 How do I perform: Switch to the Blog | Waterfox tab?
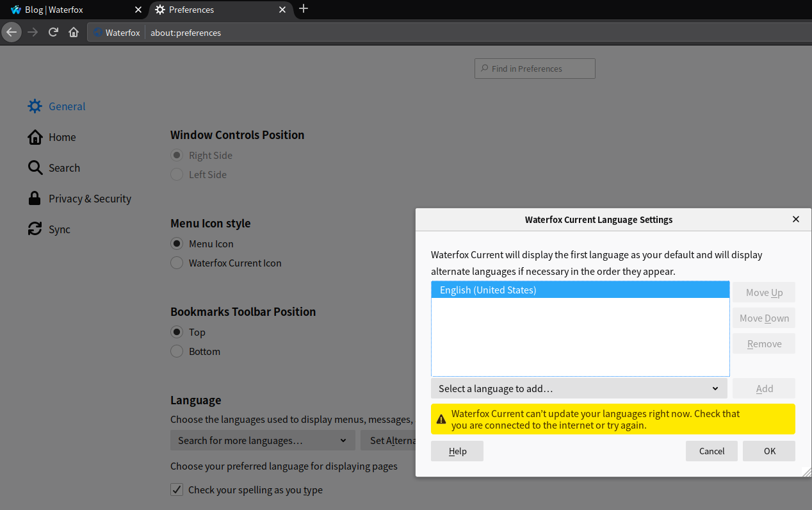74,10
